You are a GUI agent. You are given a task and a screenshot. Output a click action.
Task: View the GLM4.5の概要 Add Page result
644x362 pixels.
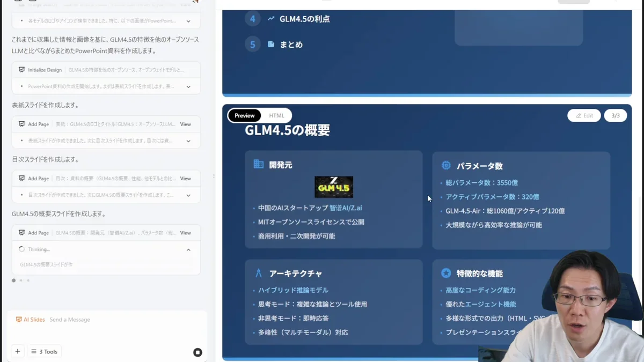[x=185, y=233]
